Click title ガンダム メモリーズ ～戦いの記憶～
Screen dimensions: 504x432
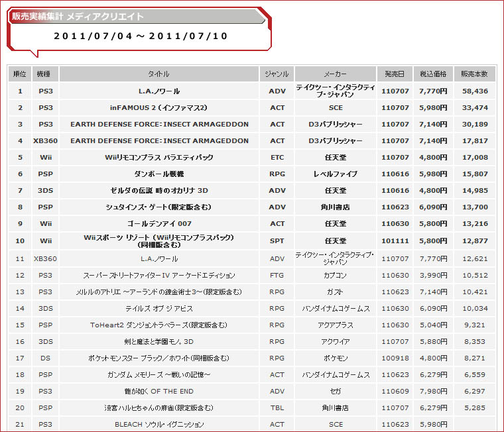[159, 375]
